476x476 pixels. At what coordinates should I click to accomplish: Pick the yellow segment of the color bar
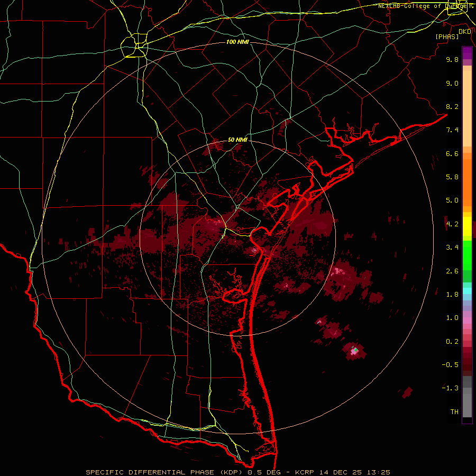pyautogui.click(x=467, y=226)
